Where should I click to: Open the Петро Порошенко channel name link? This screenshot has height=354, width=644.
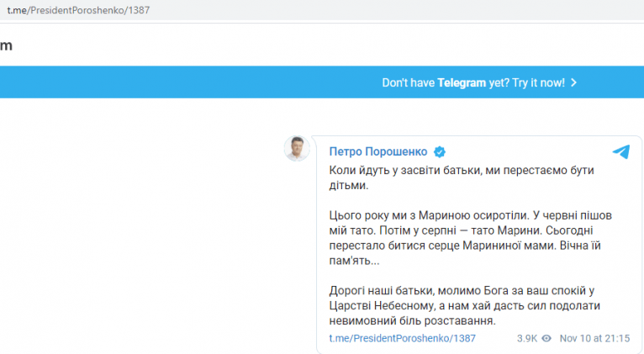(377, 152)
